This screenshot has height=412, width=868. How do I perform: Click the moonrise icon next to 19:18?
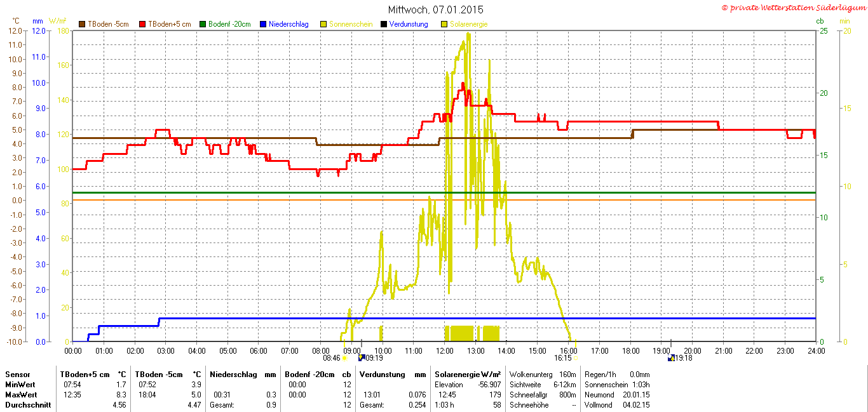[x=671, y=358]
